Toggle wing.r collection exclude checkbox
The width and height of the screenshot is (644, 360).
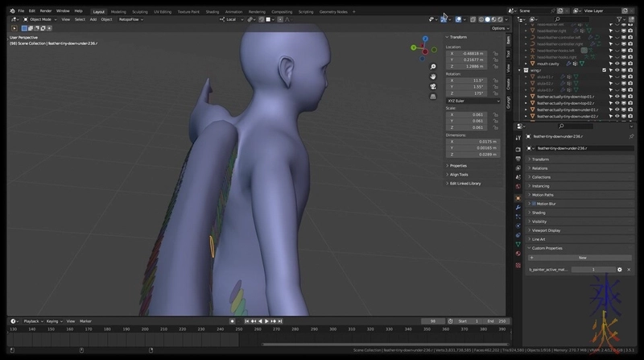tap(604, 70)
